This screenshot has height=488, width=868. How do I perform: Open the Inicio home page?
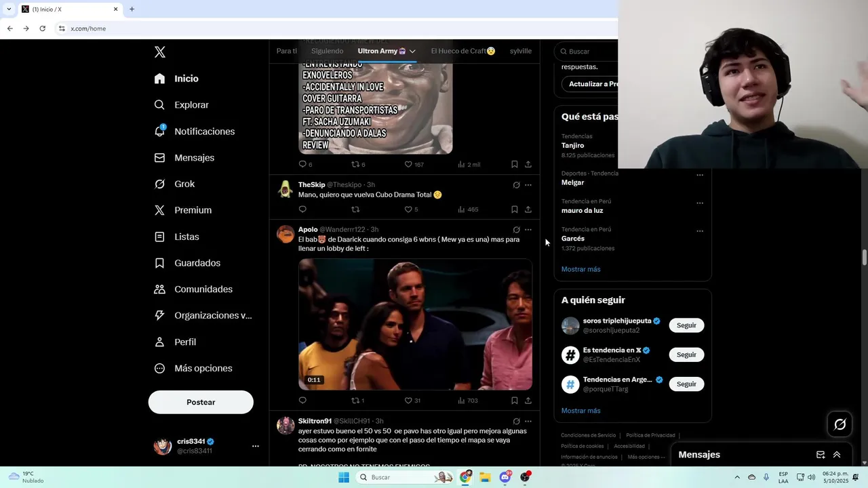176,79
